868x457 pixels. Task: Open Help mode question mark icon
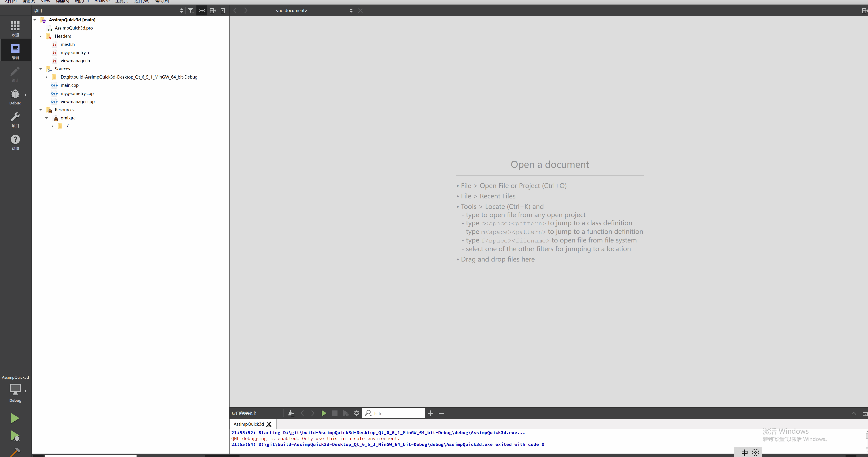click(x=15, y=142)
